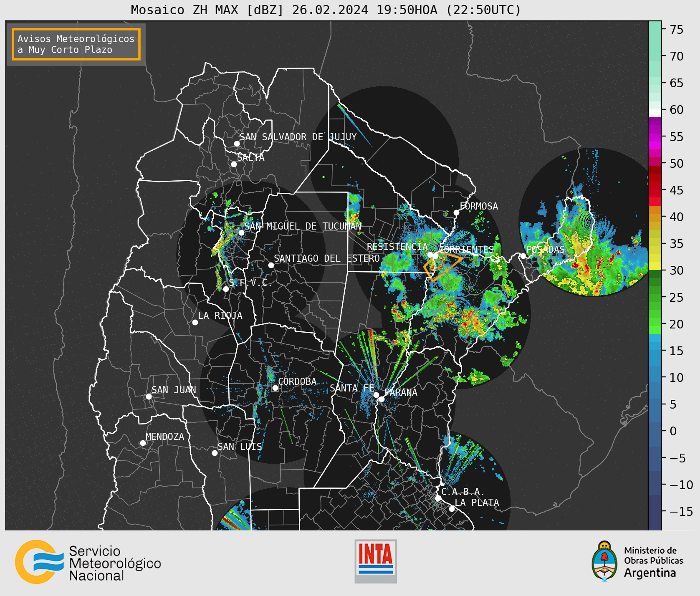Click the green 25 dBZ color bar segment
The height and width of the screenshot is (596, 700).
coord(655,297)
